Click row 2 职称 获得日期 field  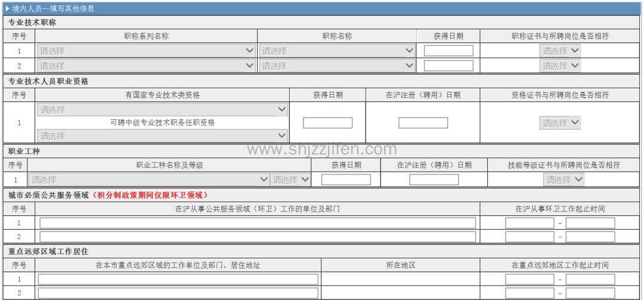click(448, 66)
